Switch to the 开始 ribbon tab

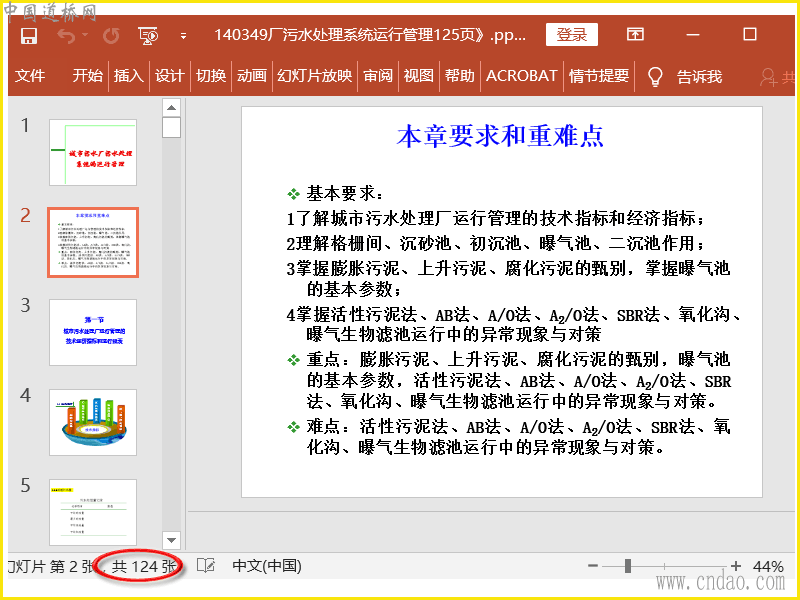pos(87,76)
